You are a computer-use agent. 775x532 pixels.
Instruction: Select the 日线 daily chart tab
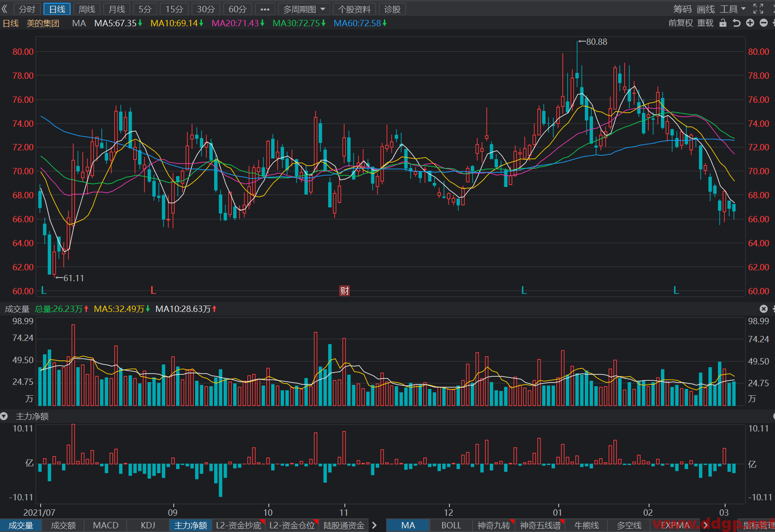tap(57, 9)
